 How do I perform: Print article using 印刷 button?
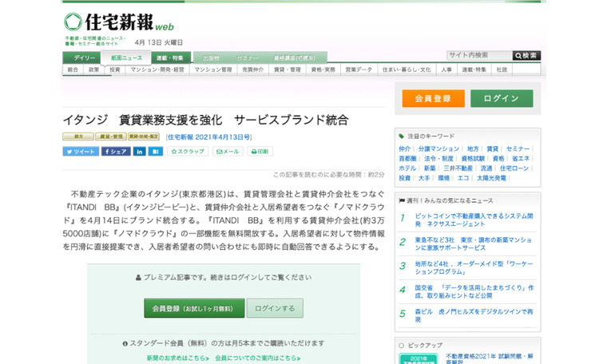pyautogui.click(x=260, y=151)
